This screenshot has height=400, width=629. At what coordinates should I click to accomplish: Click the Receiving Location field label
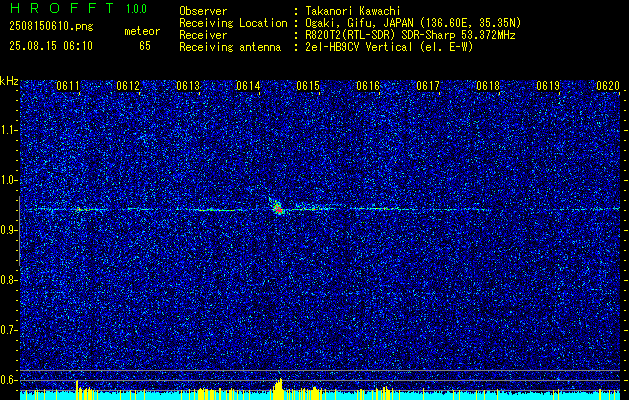click(x=233, y=23)
